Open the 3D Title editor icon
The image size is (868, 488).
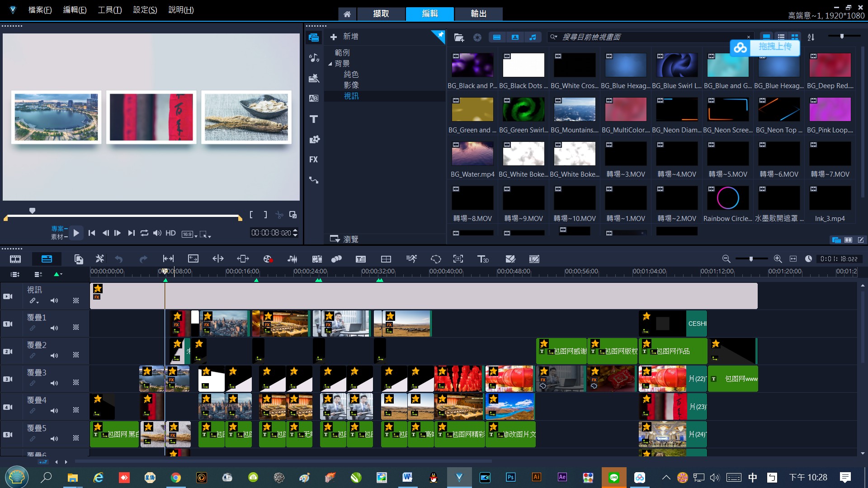coord(483,259)
